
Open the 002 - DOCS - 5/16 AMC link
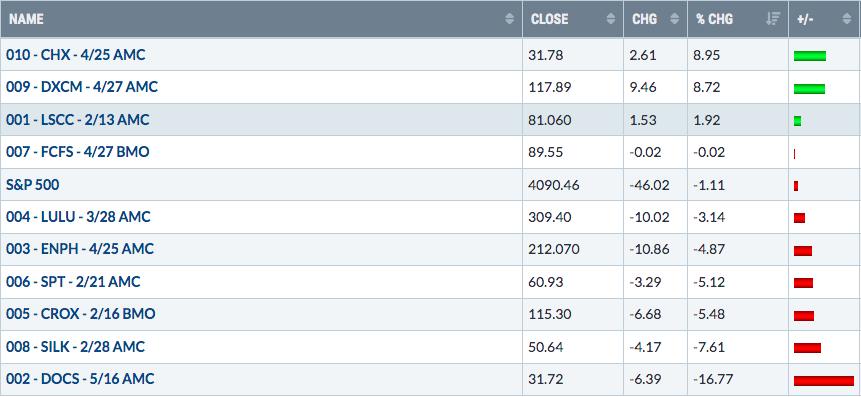80,379
